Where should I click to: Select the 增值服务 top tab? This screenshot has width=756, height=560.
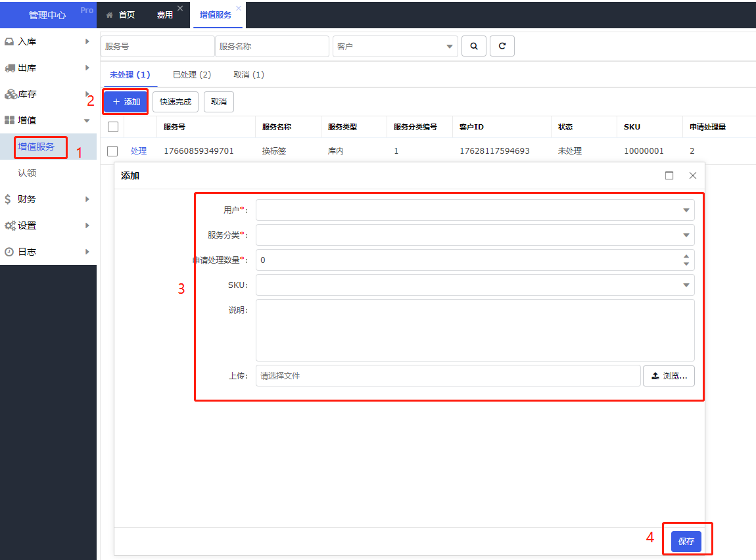pyautogui.click(x=216, y=15)
